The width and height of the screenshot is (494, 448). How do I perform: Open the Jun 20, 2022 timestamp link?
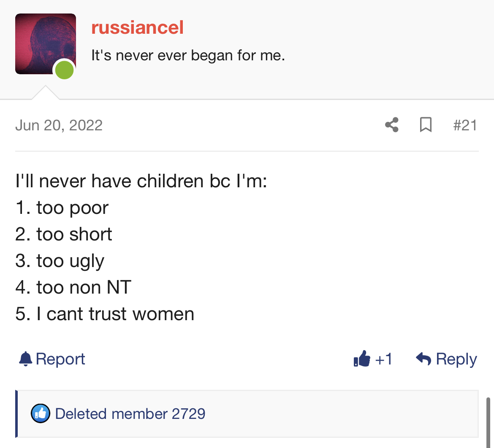coord(59,125)
